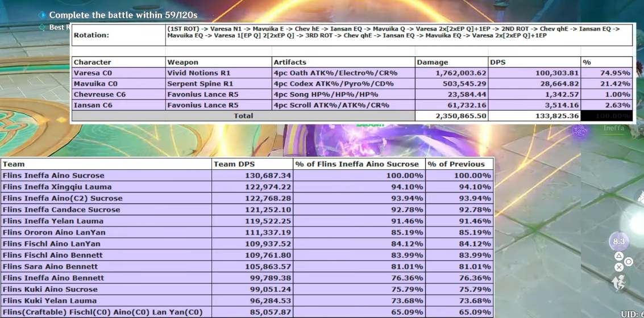Click the 'DPS' header in the character table
This screenshot has width=644, height=318.
[535, 62]
